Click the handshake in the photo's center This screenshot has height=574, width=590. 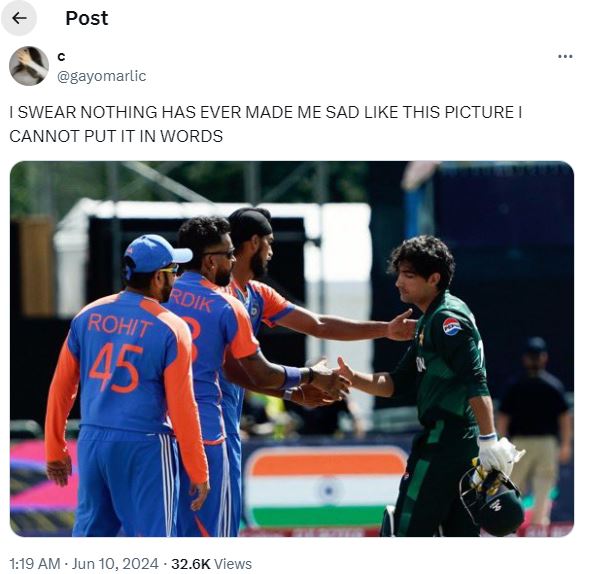[333, 381]
